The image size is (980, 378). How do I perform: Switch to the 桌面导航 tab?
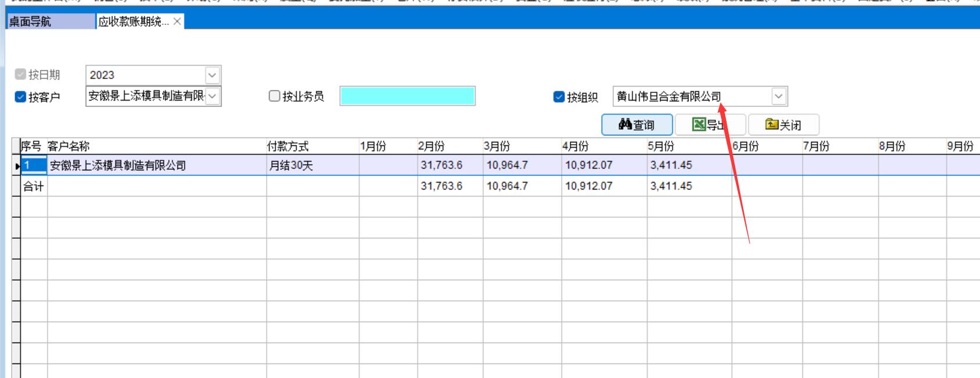pyautogui.click(x=30, y=22)
